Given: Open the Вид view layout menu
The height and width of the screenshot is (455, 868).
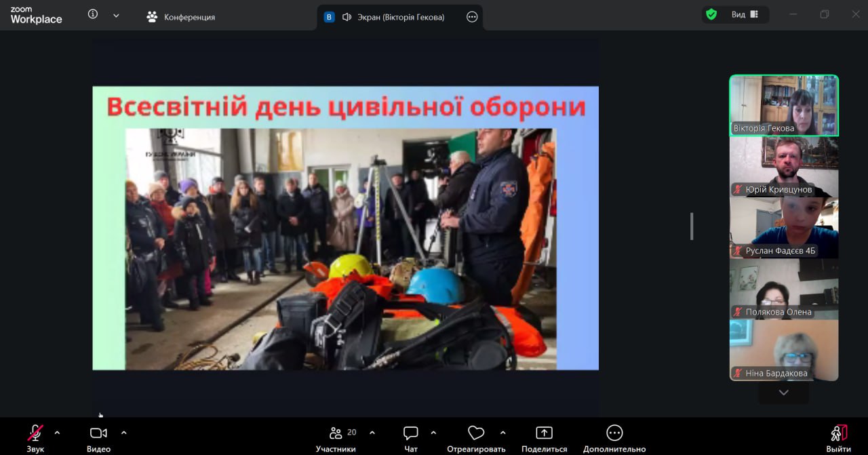Looking at the screenshot, I should point(744,15).
